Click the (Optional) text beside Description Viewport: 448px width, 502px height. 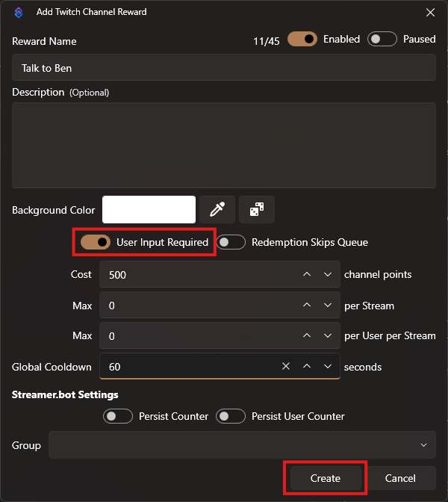90,93
